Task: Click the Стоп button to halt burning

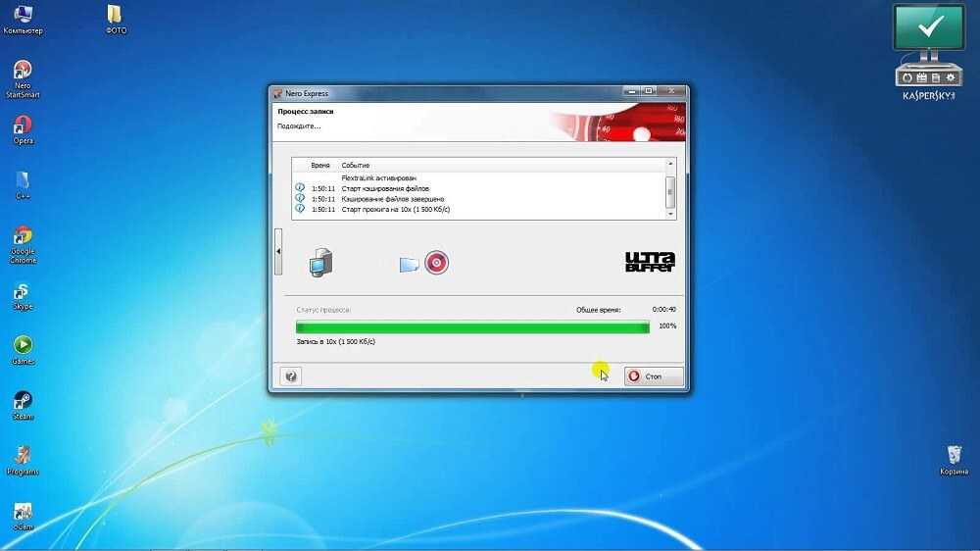Action: (653, 376)
